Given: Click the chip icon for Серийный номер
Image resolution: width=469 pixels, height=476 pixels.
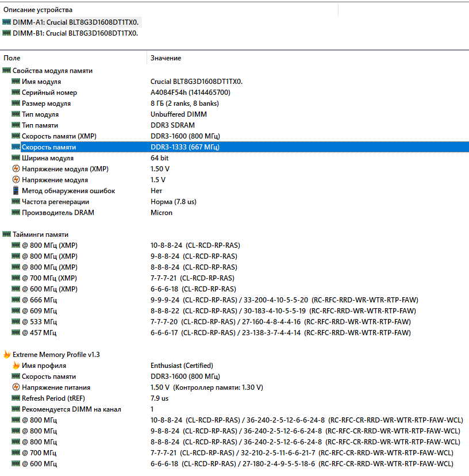Looking at the screenshot, I should point(16,92).
